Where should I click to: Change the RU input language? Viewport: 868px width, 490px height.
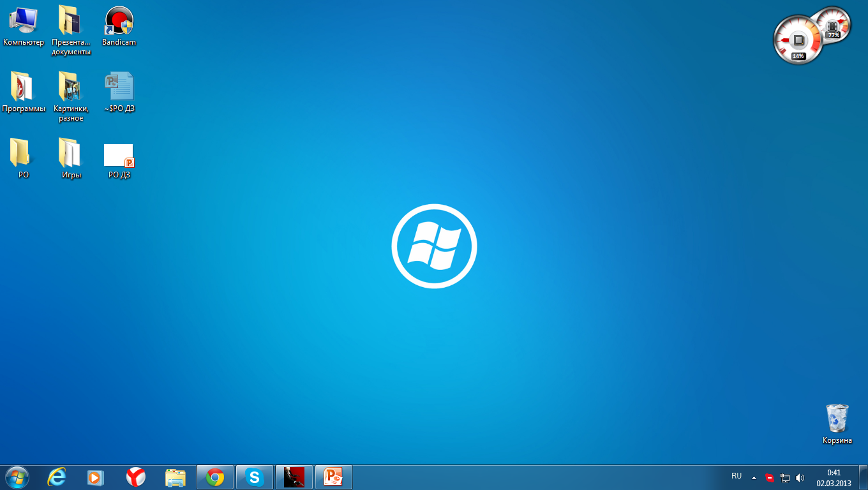point(737,476)
